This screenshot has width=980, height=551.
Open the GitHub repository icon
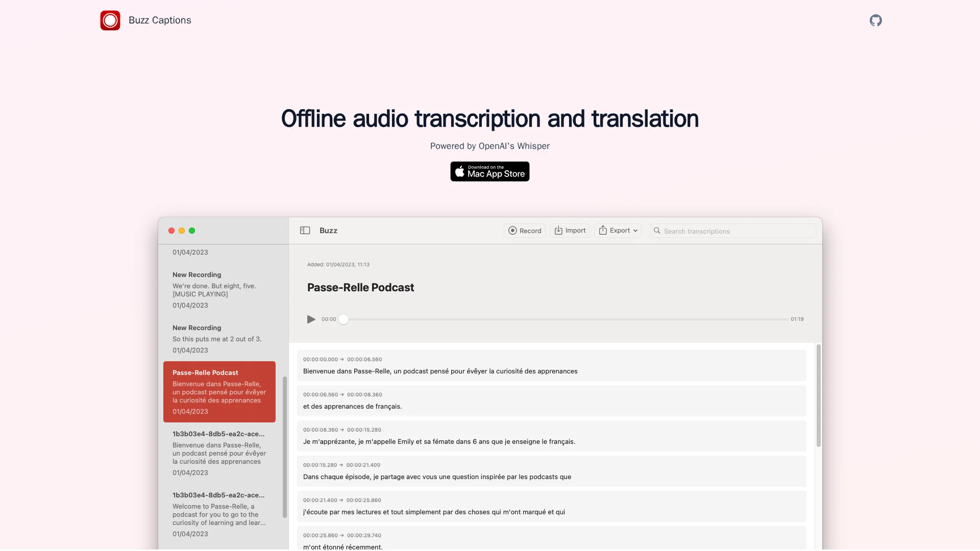pos(875,20)
